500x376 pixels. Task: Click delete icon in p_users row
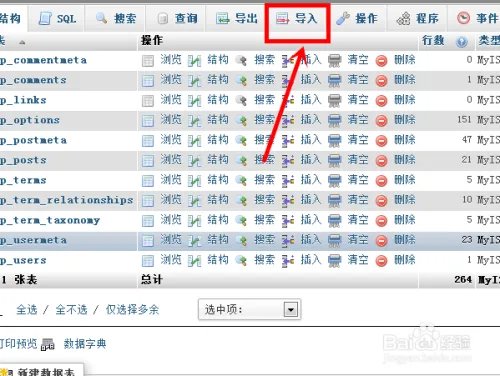pyautogui.click(x=381, y=261)
